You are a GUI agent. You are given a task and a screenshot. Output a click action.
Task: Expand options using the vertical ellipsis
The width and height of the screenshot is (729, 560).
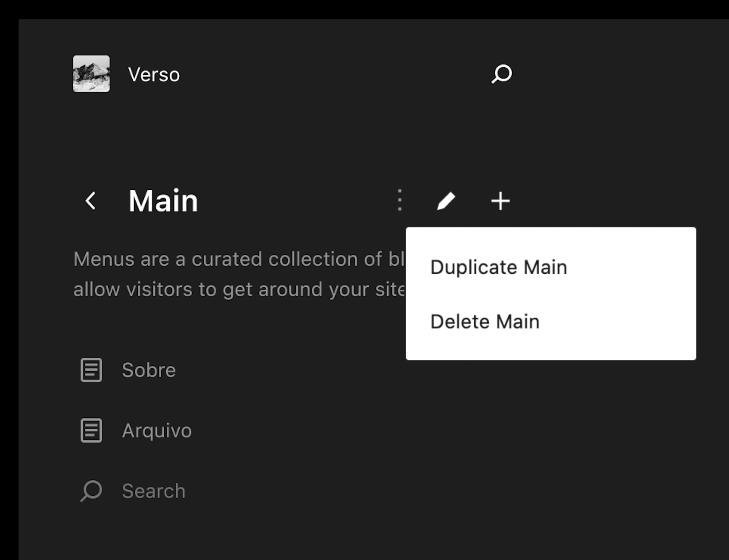(399, 201)
